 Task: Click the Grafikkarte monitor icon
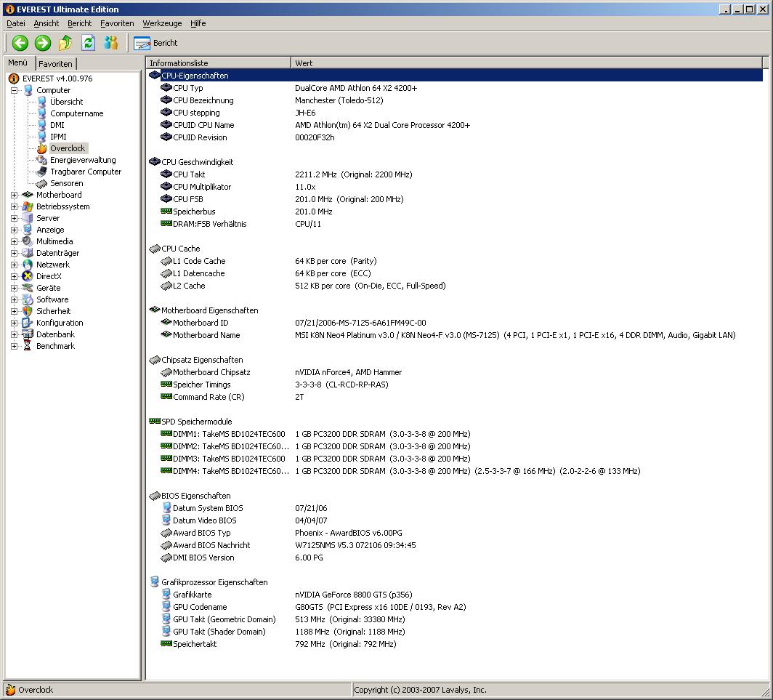166,595
